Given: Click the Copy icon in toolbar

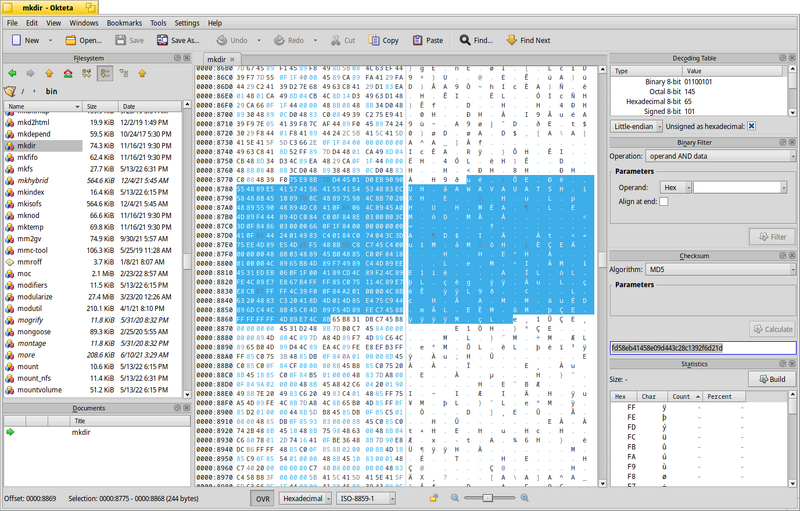Looking at the screenshot, I should coord(374,40).
